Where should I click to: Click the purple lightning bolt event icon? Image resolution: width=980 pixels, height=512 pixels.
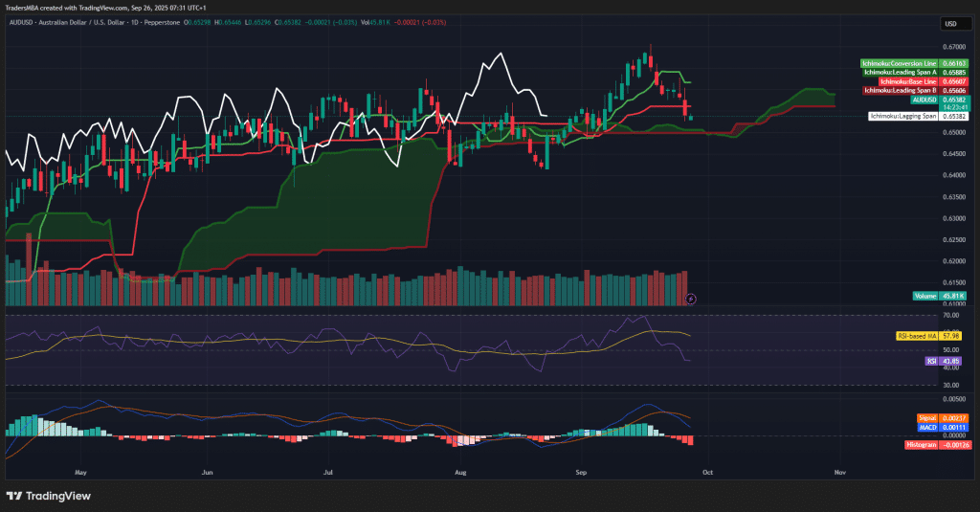[x=691, y=299]
